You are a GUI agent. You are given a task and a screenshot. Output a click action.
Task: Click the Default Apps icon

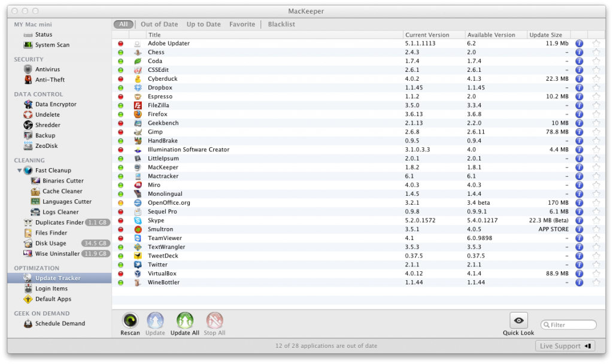point(28,299)
